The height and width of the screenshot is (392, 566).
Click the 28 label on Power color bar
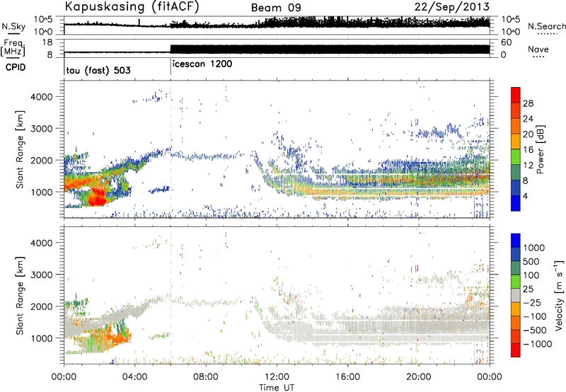(x=528, y=103)
